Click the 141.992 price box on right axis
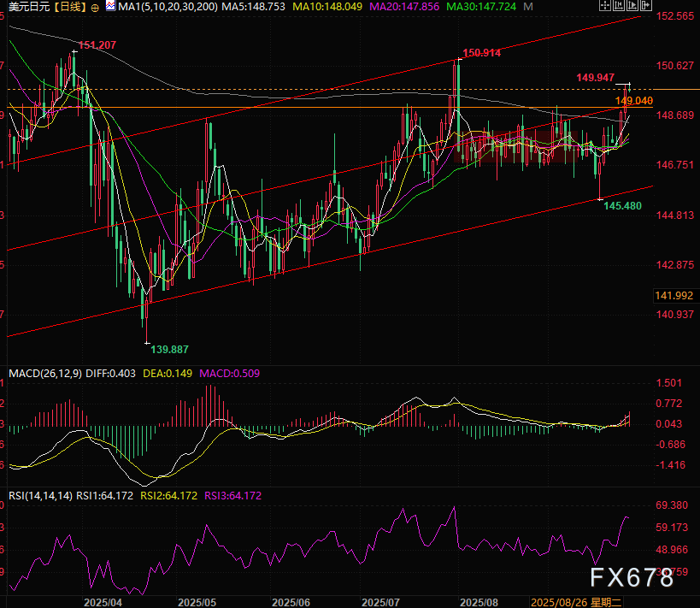Screen dimensions: 700x608 click(x=675, y=296)
